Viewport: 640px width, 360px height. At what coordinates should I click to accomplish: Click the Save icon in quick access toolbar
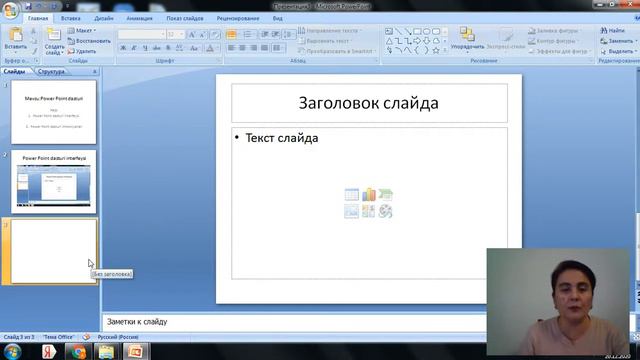tap(28, 6)
